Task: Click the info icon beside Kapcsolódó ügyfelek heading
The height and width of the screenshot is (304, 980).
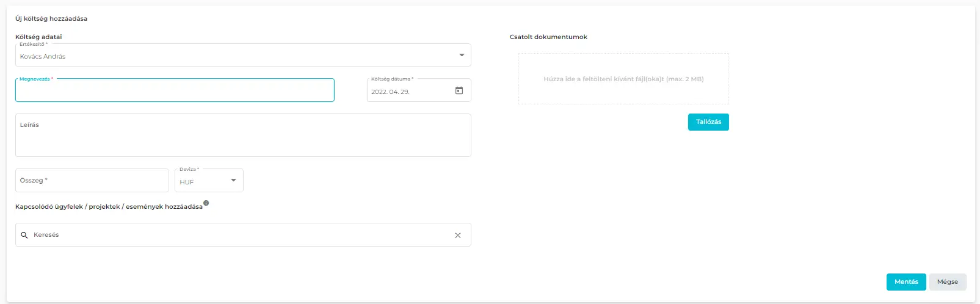Action: pos(206,203)
